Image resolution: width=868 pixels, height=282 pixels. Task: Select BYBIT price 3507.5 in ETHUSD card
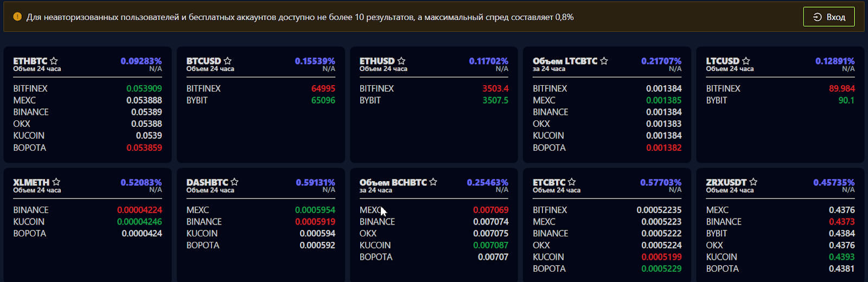point(495,100)
